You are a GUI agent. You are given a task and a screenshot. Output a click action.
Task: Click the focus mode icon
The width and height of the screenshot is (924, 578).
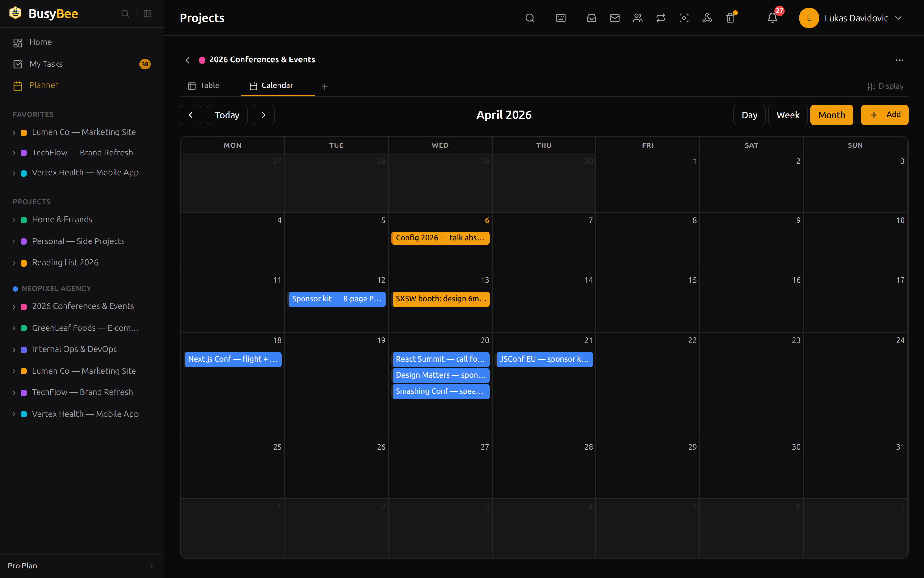684,18
